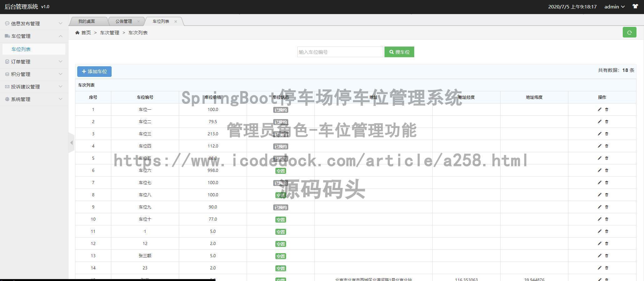Switch to the 公告管理 tab
Viewport: 644px width, 281px height.
coord(123,21)
